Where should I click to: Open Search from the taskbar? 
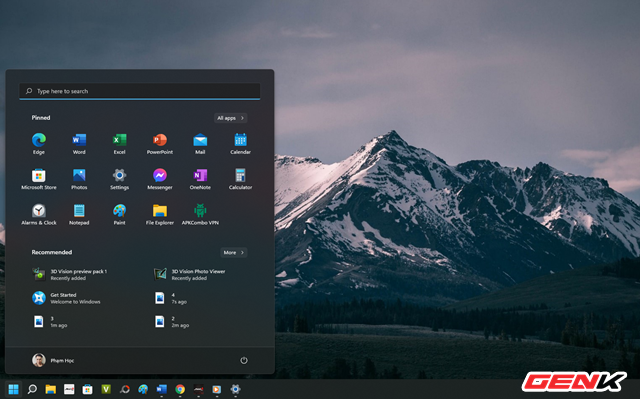coord(32,389)
